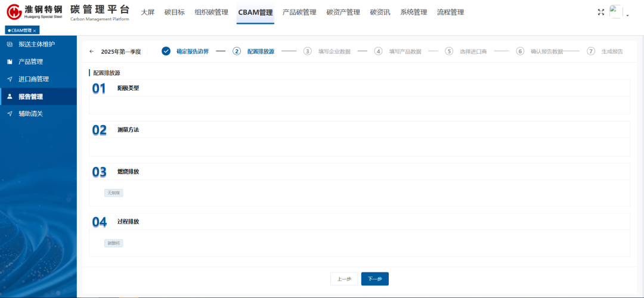Click the 阳极类型 section heading
The width and height of the screenshot is (644, 298).
(x=128, y=88)
